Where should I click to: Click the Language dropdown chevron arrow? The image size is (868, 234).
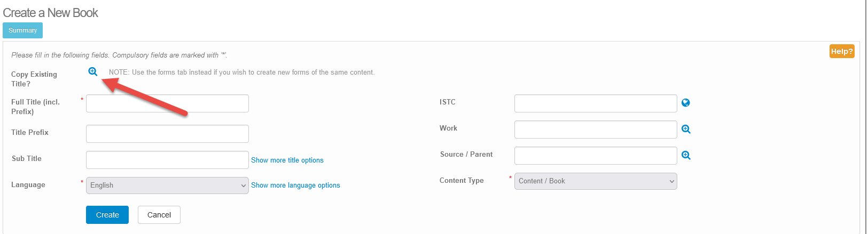[244, 185]
